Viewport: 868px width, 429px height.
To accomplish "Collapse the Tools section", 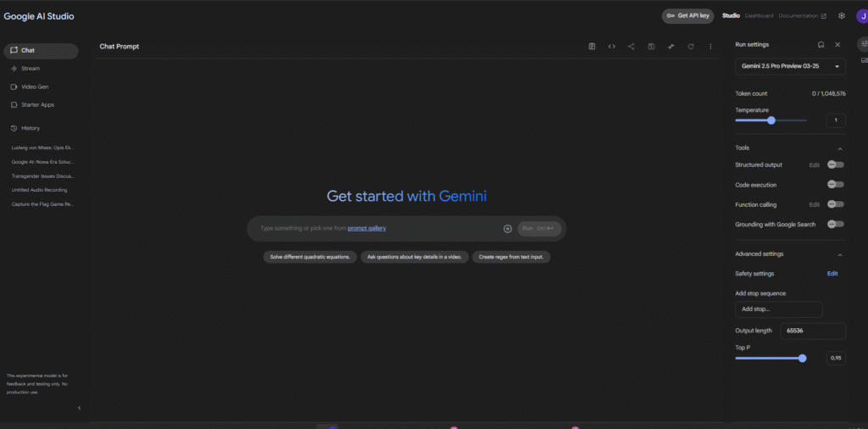I will click(840, 148).
